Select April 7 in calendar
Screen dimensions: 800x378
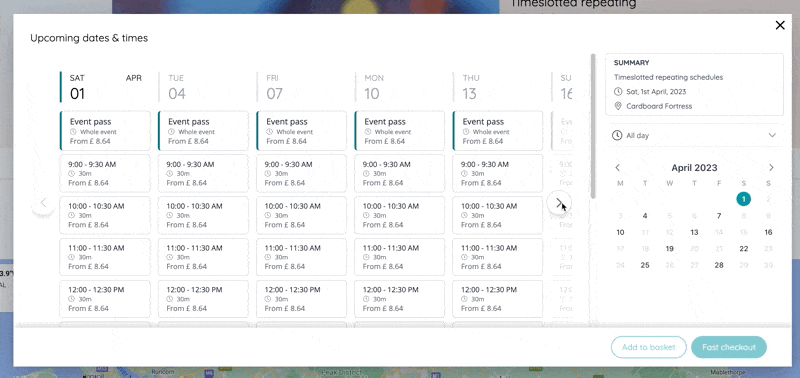pos(719,216)
